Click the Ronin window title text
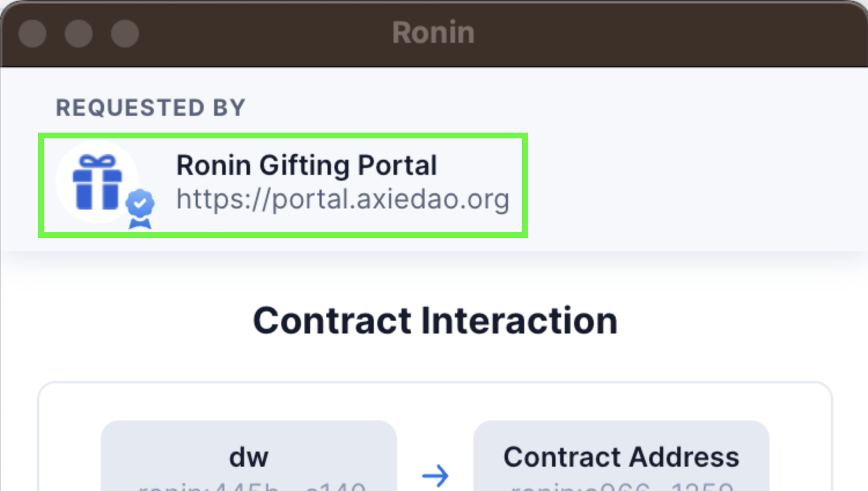Screen dimensions: 868x491 click(x=433, y=32)
